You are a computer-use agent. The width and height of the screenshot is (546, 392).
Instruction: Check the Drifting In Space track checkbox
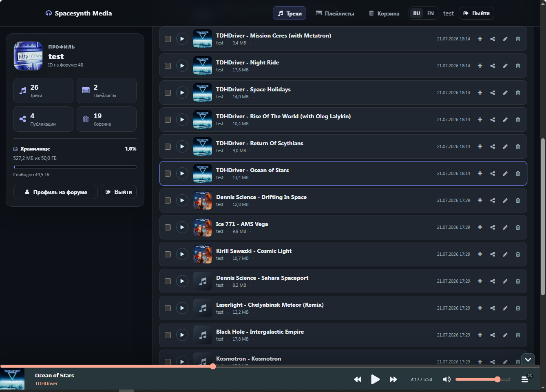coord(168,200)
